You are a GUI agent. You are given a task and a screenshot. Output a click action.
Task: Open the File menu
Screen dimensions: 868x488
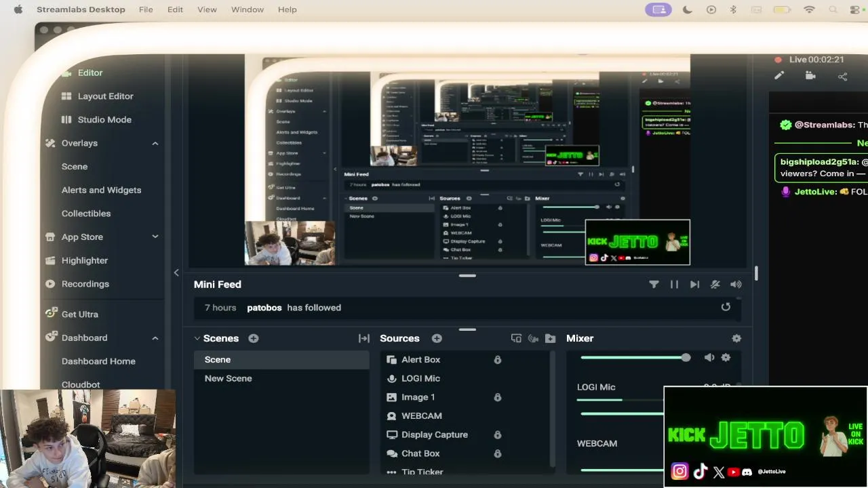click(146, 9)
